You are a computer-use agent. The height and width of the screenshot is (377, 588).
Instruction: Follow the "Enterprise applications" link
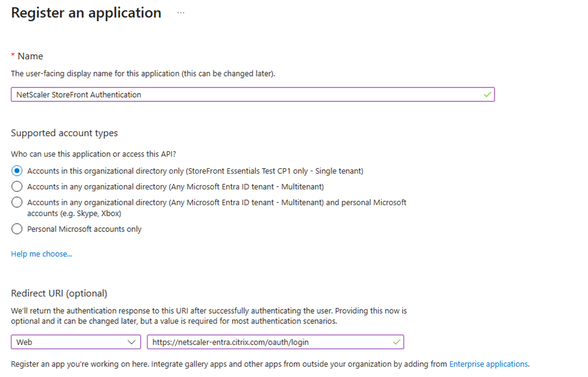[x=487, y=364]
